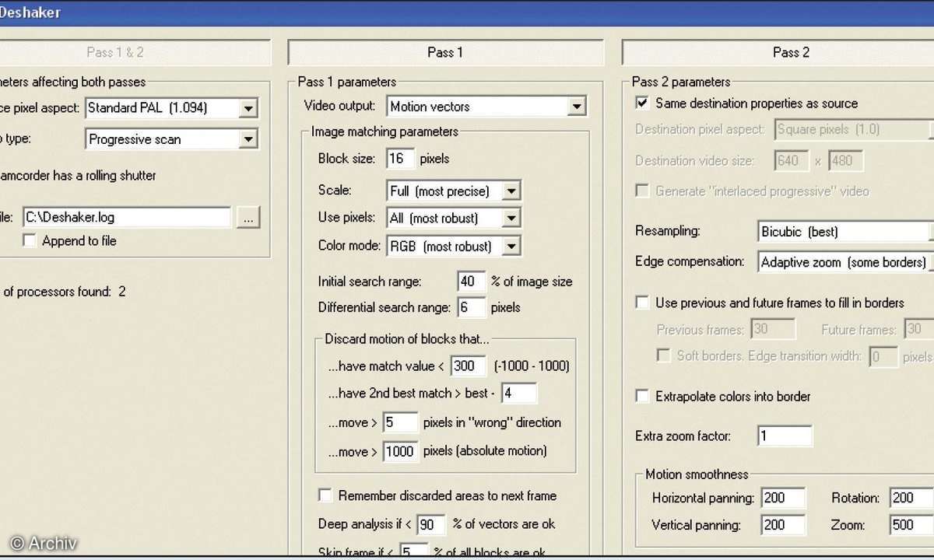The width and height of the screenshot is (934, 560).
Task: Expand the Scale Full (most precise) dropdown
Action: [453, 191]
